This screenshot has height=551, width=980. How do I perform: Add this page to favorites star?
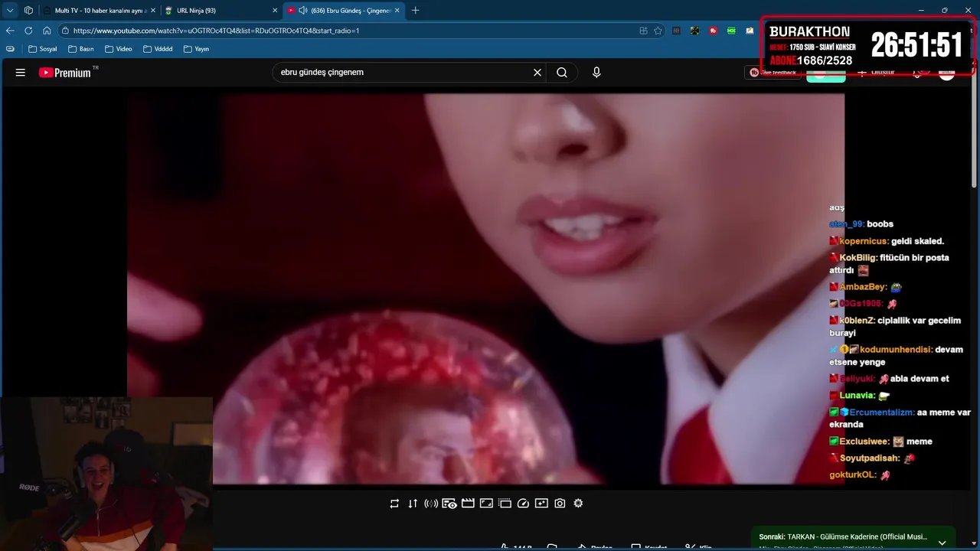tap(658, 31)
